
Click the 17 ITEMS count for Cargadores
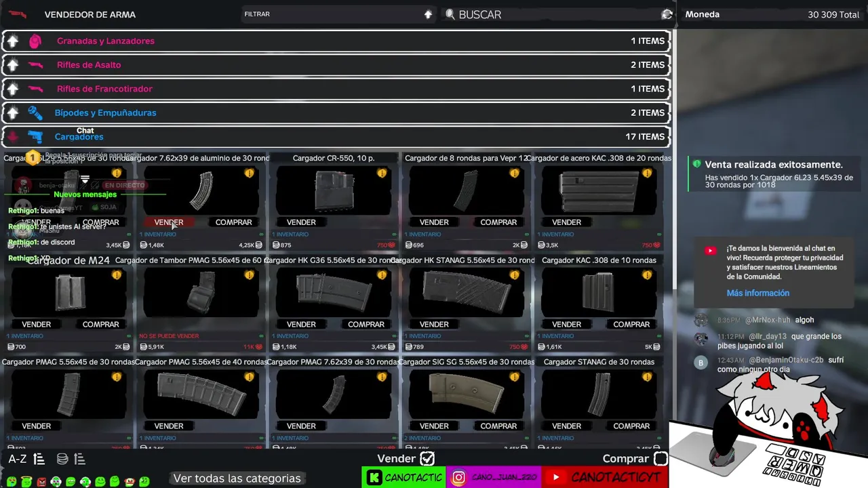coord(645,137)
